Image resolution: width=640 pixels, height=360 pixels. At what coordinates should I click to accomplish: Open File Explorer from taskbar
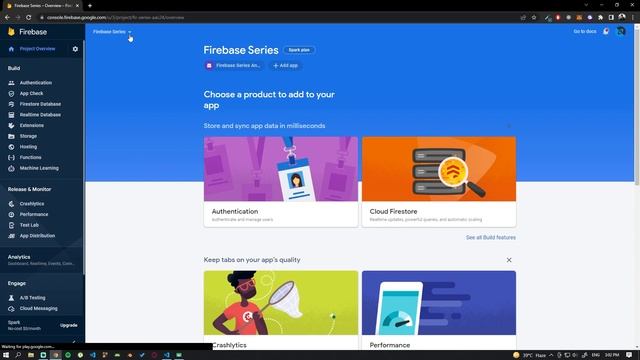coord(31,355)
